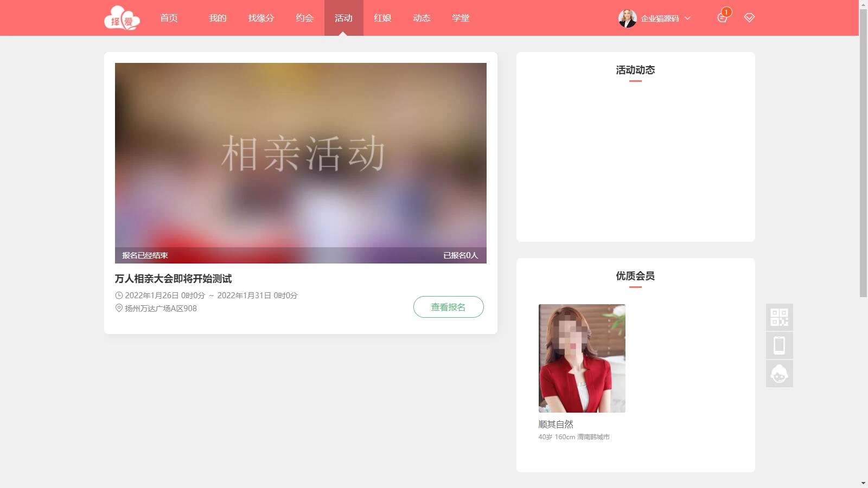Viewport: 868px width, 488px height.
Task: Open the QR code icon in right sidebar
Action: 779,318
